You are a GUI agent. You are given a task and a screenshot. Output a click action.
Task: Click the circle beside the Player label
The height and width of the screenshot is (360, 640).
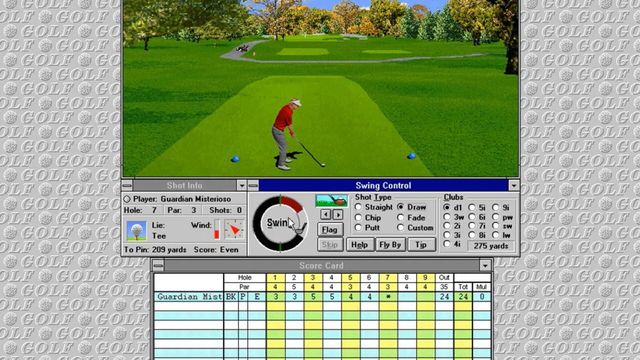[127, 199]
